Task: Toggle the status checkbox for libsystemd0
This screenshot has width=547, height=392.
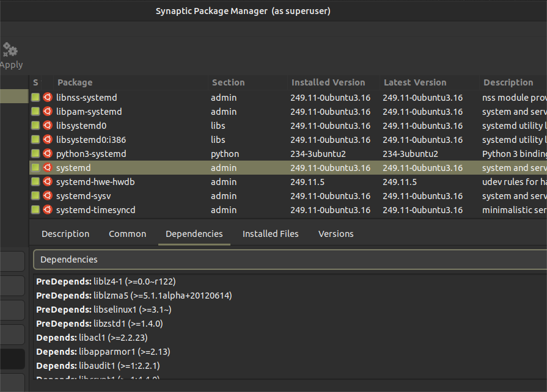Action: pos(35,126)
